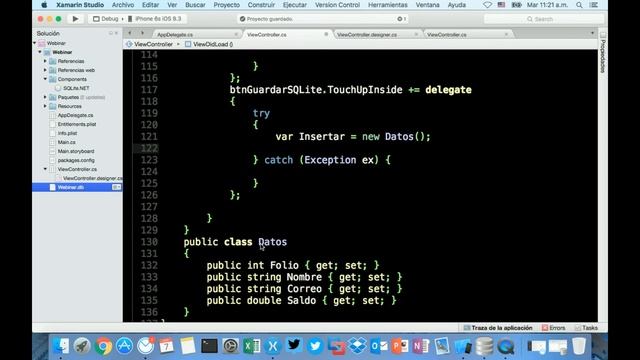Select Main.storyboard in solution tree
The width and height of the screenshot is (640, 360).
pyautogui.click(x=76, y=151)
